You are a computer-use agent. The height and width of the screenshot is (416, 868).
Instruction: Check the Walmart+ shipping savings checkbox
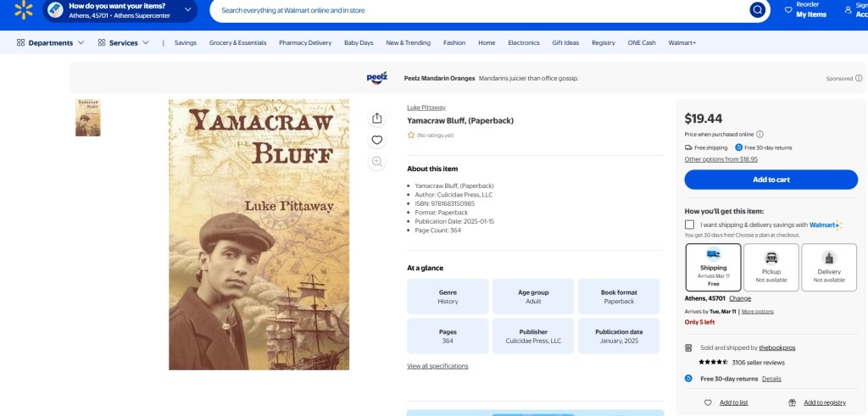coord(690,225)
